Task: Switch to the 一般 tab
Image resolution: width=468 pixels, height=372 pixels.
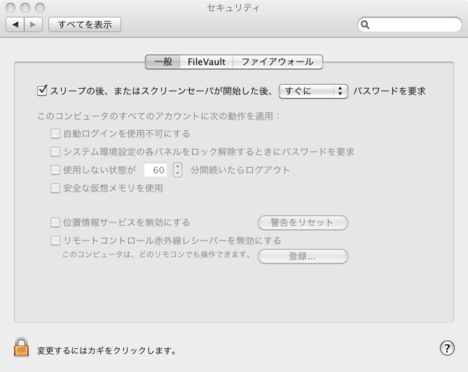Action: (163, 62)
